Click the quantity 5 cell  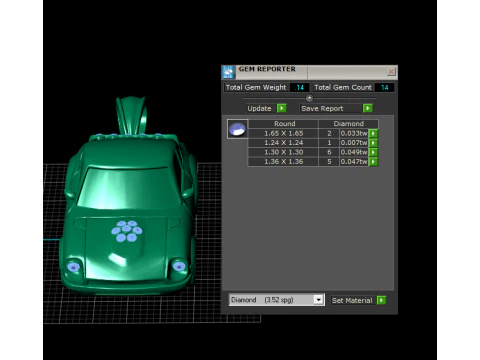329,162
